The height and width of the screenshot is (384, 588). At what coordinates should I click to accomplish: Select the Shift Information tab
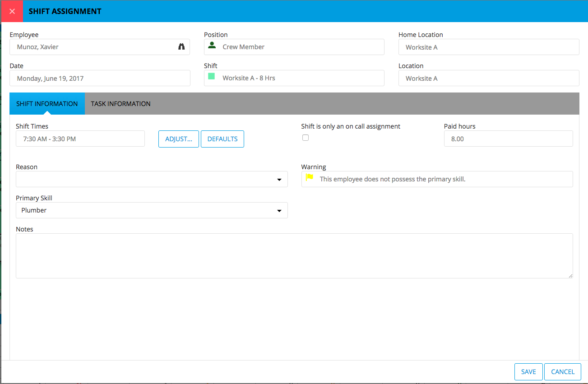pyautogui.click(x=47, y=104)
